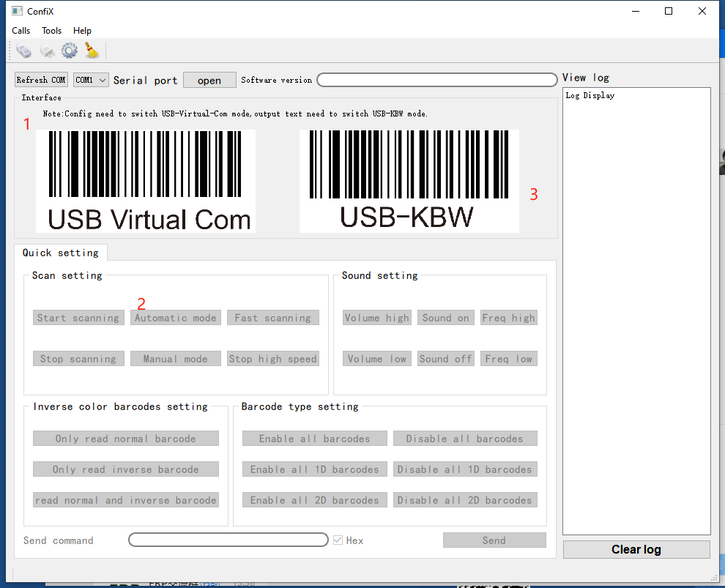Select the USB-KBW barcode image
This screenshot has height=588, width=725.
click(409, 181)
